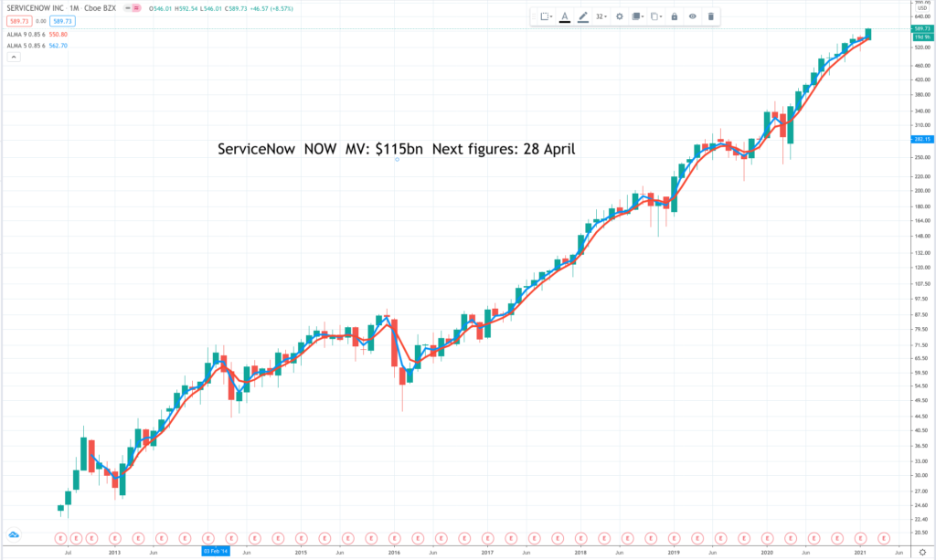Click the Cboe BZX exchange label
The width and height of the screenshot is (936, 560).
point(101,8)
